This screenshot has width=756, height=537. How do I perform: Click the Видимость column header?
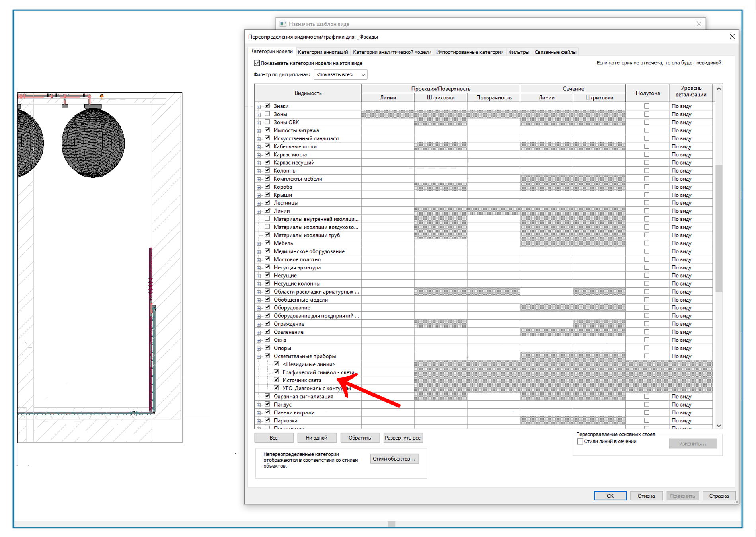click(x=308, y=93)
